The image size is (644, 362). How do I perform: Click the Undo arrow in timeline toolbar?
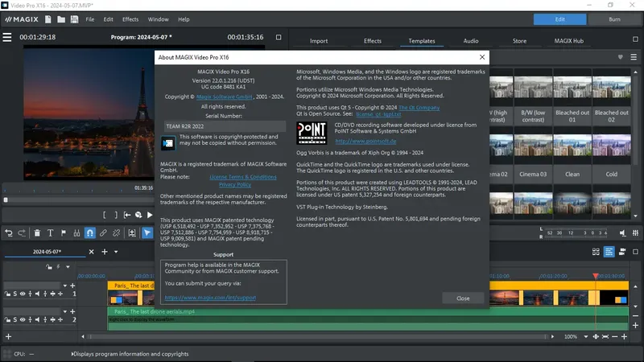[x=9, y=233]
